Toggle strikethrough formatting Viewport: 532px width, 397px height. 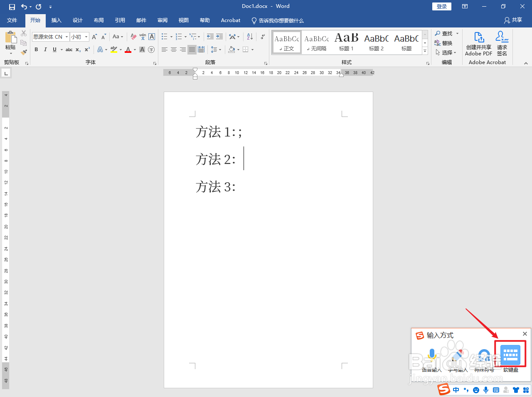pos(69,50)
